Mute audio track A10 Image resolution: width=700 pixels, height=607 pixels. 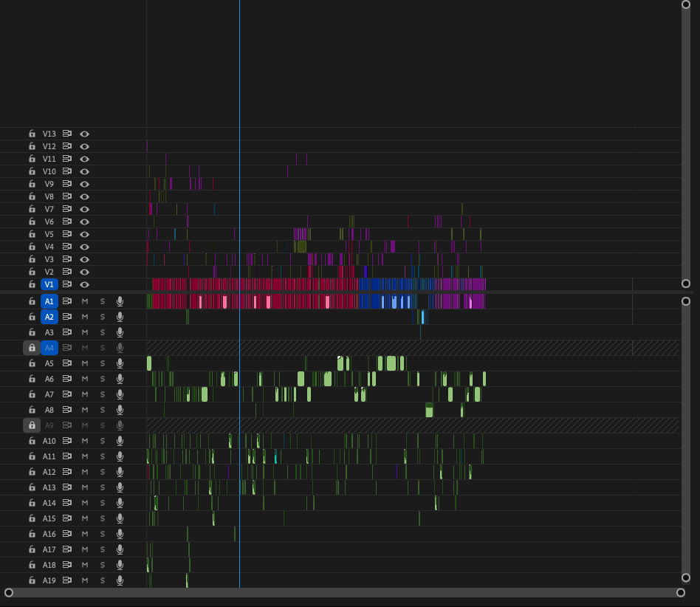tap(85, 441)
